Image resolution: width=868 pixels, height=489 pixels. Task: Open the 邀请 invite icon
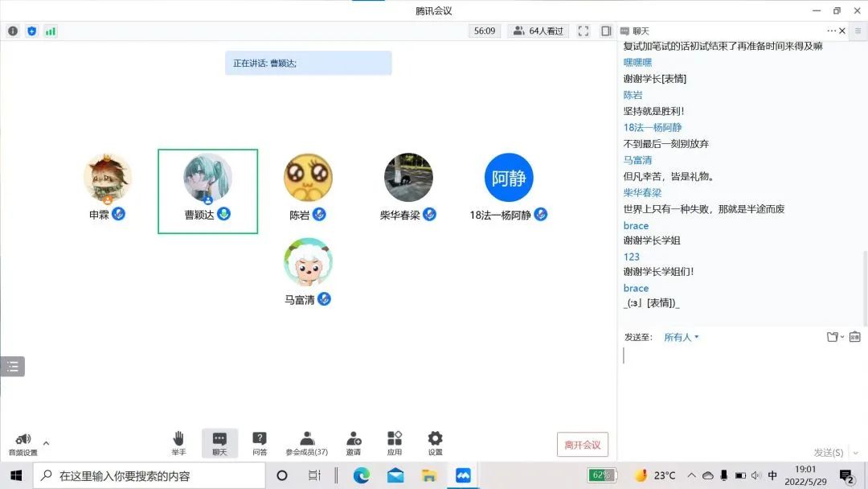pos(354,442)
